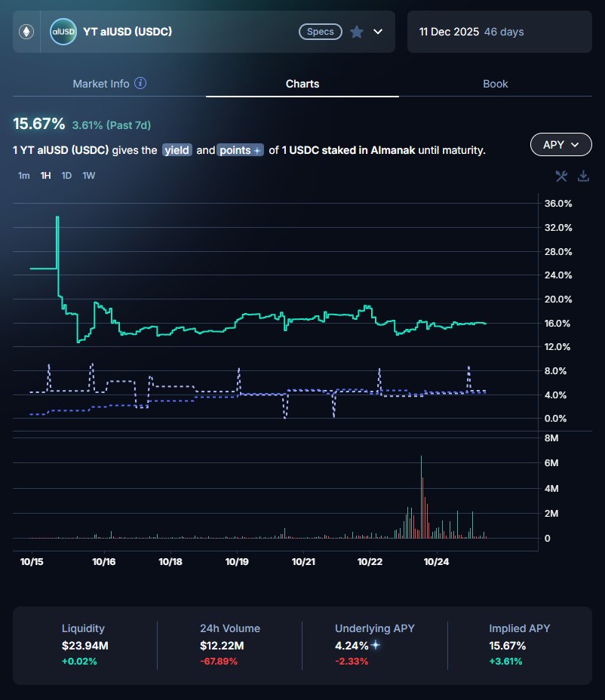Click the tallest green volume bar
The width and height of the screenshot is (605, 700).
421,498
